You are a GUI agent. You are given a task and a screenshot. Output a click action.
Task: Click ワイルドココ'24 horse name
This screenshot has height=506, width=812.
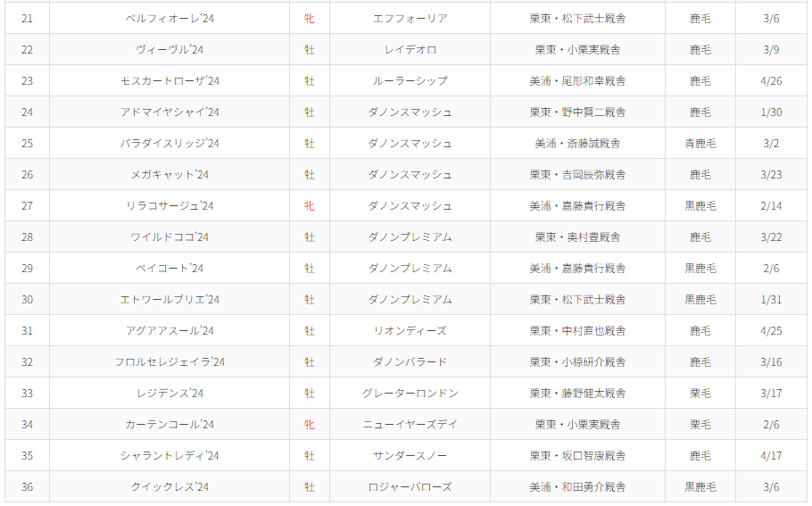coord(170,236)
